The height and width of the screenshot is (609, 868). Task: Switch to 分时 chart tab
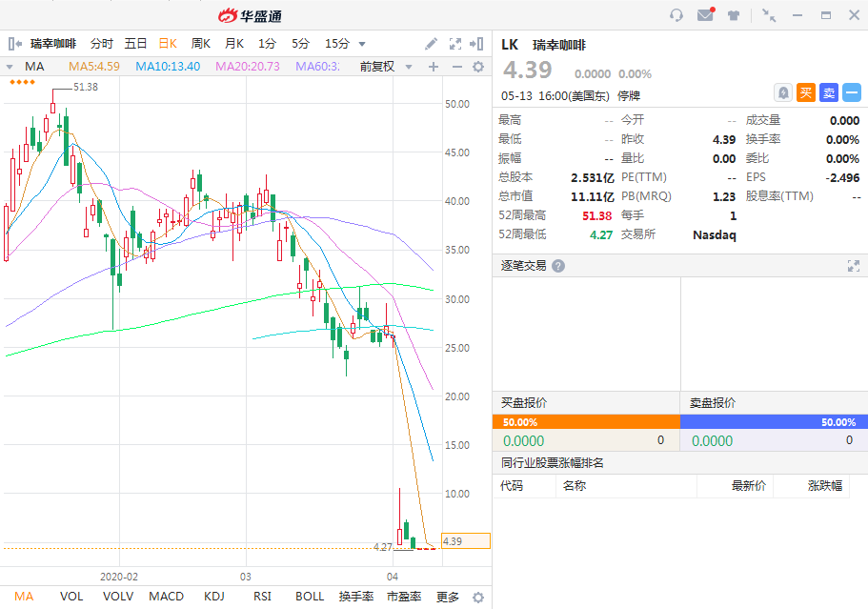tap(102, 44)
